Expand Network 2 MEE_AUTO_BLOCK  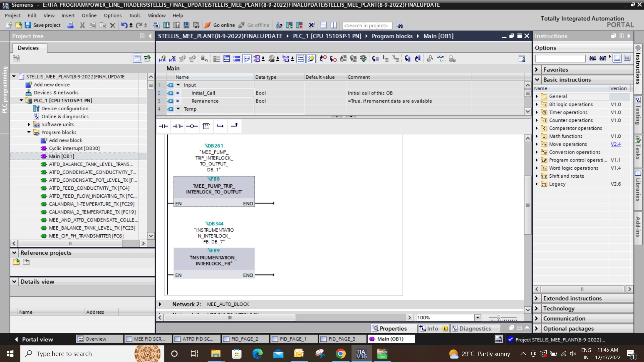[160, 304]
